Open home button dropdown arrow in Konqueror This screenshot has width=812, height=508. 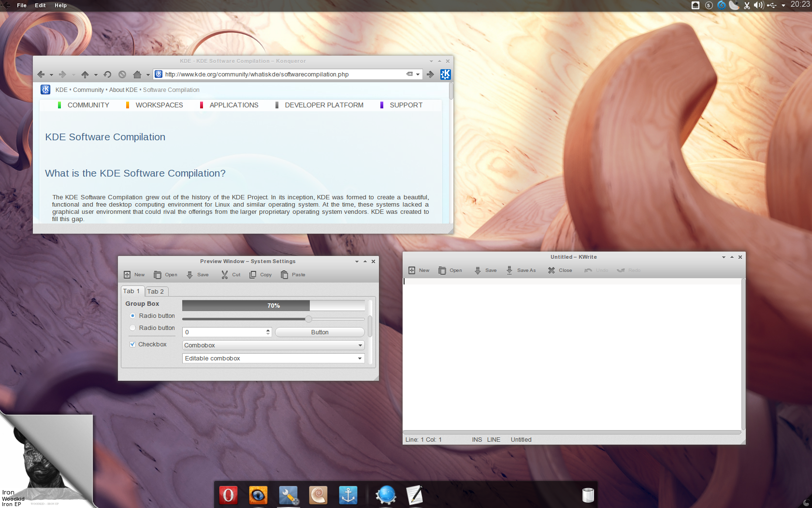coord(148,75)
